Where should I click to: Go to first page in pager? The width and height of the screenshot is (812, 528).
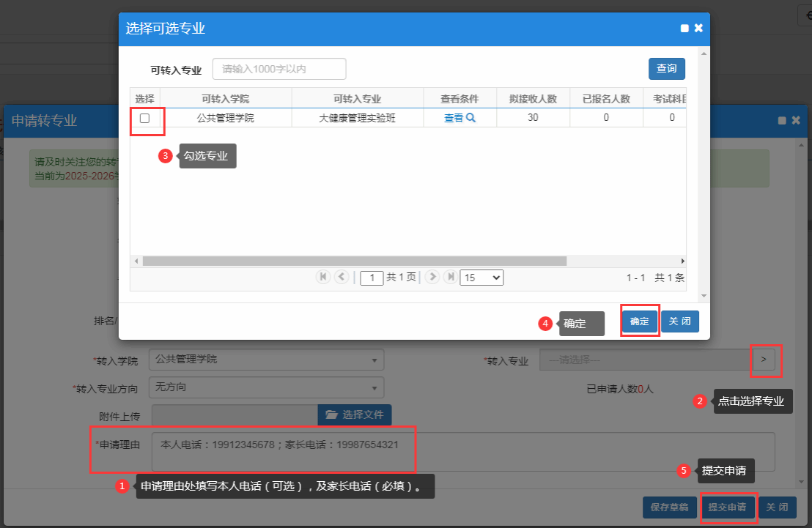322,277
